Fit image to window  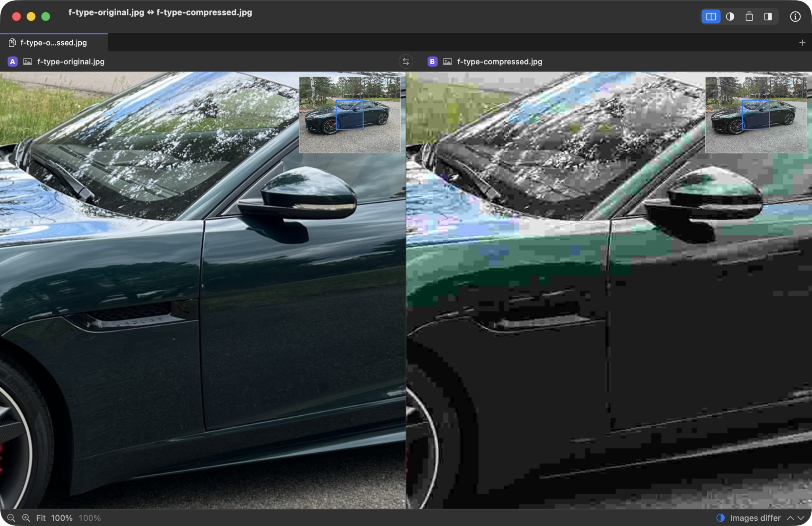click(x=41, y=518)
